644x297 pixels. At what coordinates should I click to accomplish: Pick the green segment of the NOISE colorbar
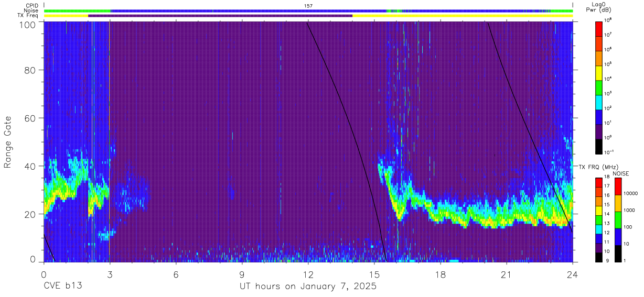[618, 220]
